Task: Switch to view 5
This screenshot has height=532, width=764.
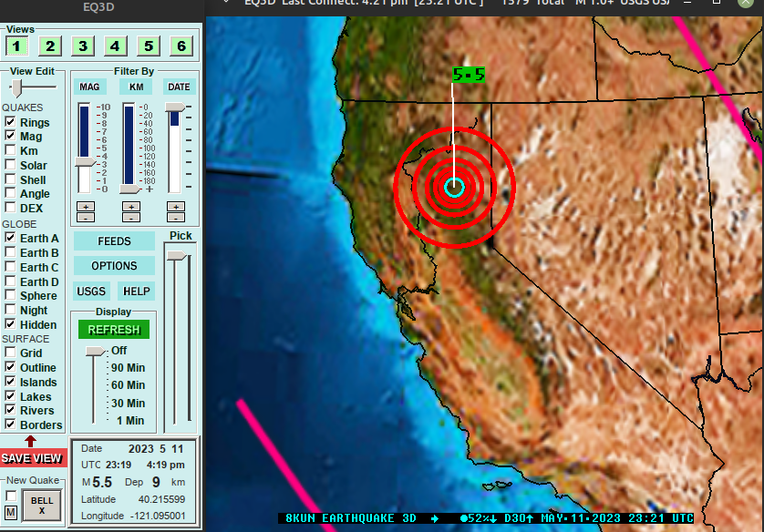Action: click(x=149, y=46)
